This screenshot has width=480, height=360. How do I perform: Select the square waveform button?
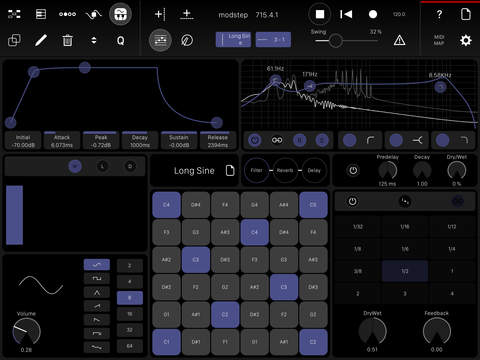pyautogui.click(x=97, y=278)
